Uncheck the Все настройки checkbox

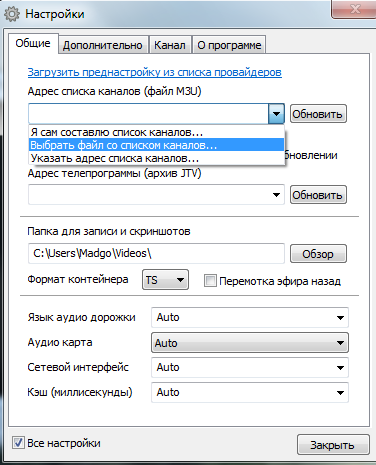coord(18,443)
